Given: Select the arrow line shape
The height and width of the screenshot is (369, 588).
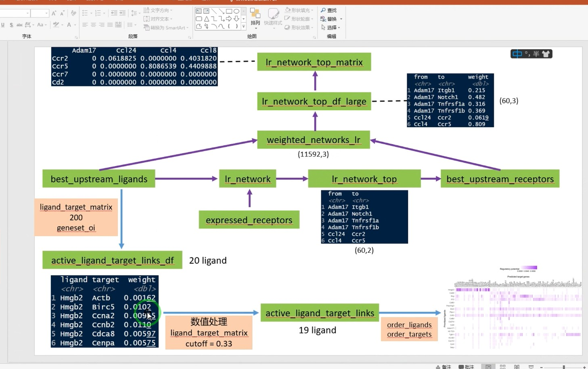Looking at the screenshot, I should click(222, 11).
